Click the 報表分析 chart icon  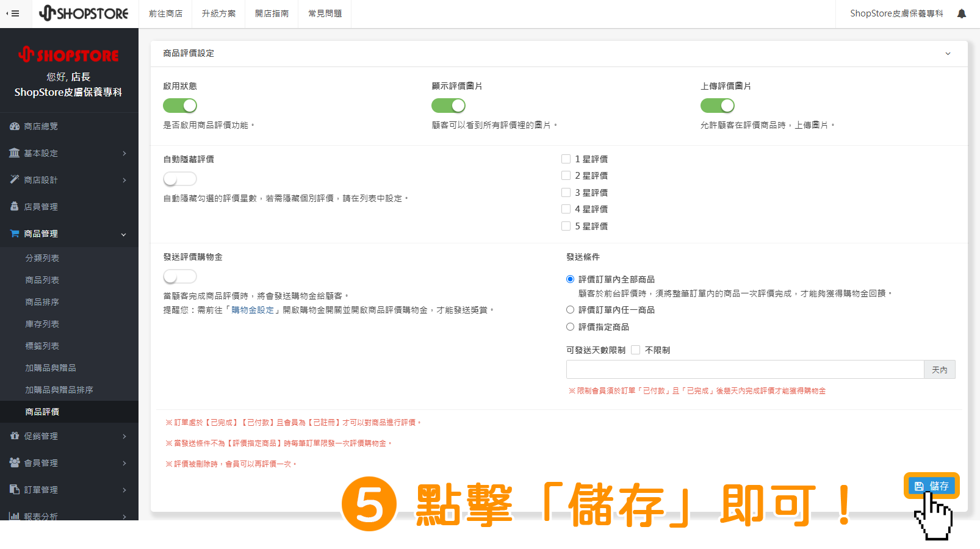(x=15, y=516)
